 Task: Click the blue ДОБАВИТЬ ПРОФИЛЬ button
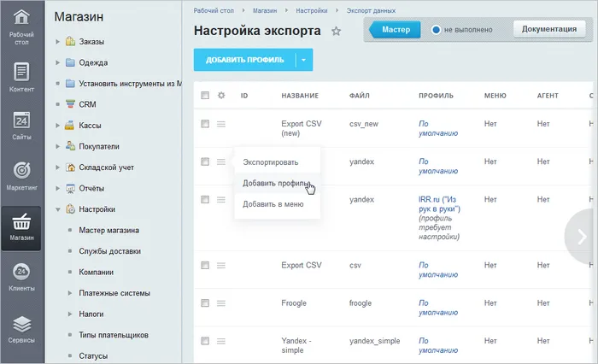click(245, 60)
